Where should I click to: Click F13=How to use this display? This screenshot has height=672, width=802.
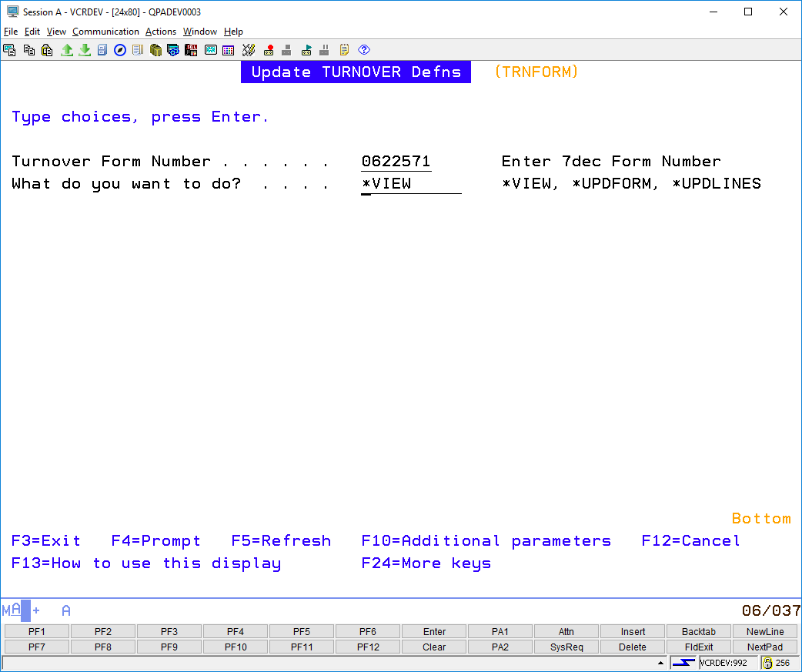click(x=146, y=563)
